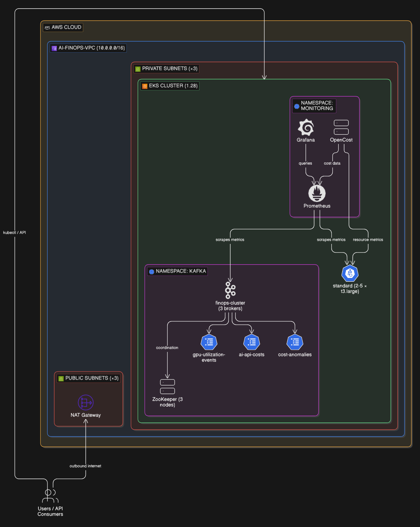Select the finops-cluster Kafka icon
The image size is (420, 527).
pos(230,290)
